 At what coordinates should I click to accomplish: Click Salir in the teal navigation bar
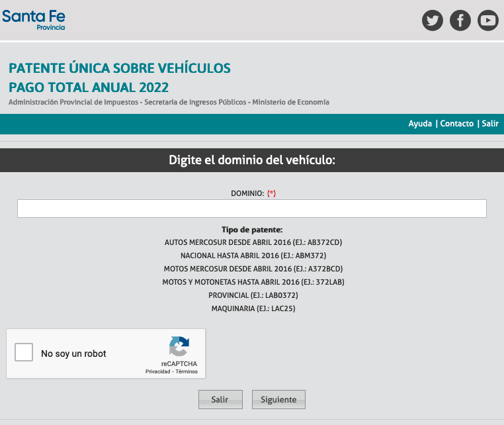coord(490,124)
